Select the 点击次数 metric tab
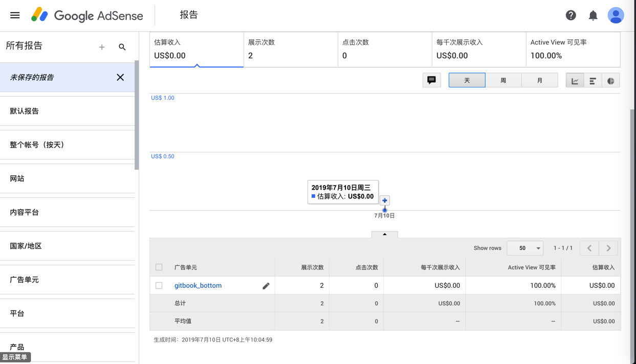 pos(384,50)
